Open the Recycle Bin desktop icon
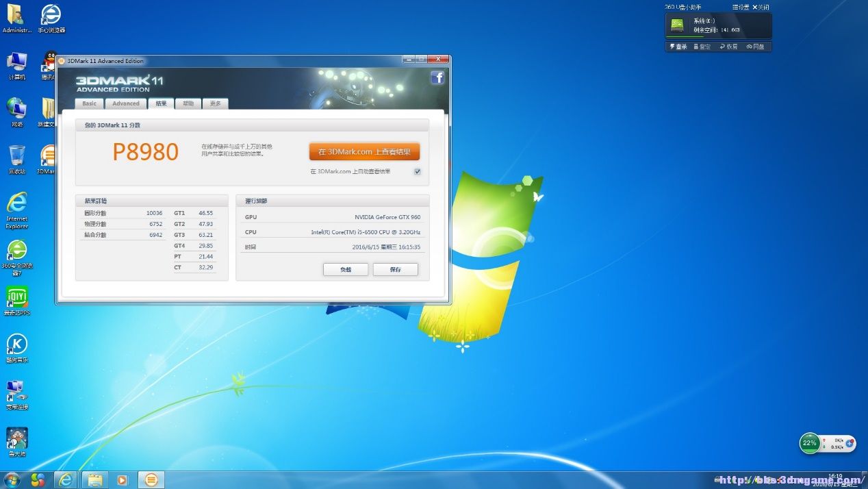 point(17,160)
